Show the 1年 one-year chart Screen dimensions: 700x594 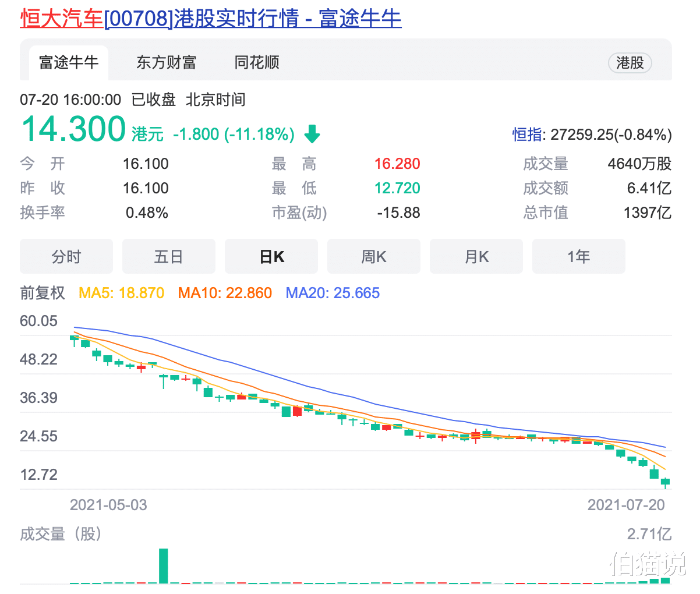click(x=579, y=256)
